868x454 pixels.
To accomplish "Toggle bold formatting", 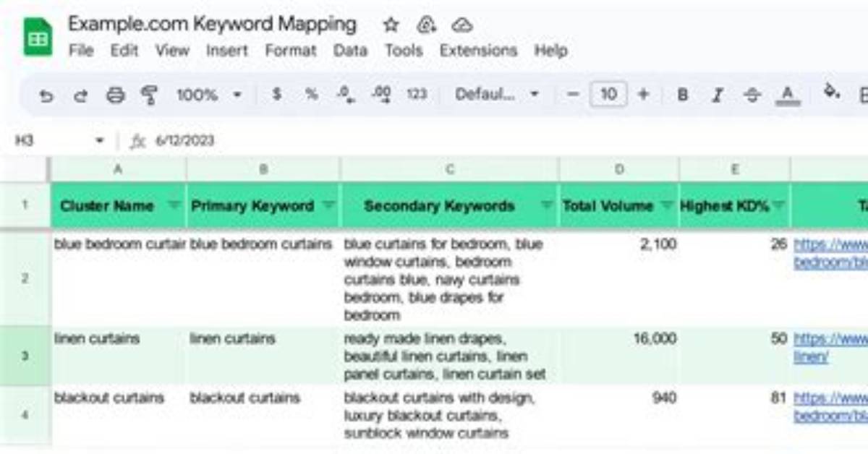I will pyautogui.click(x=682, y=95).
